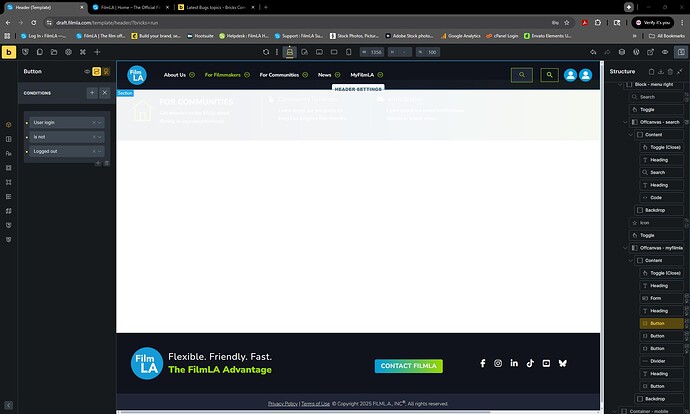Click the Bricks logo button
The width and height of the screenshot is (690, 414).
pyautogui.click(x=8, y=52)
